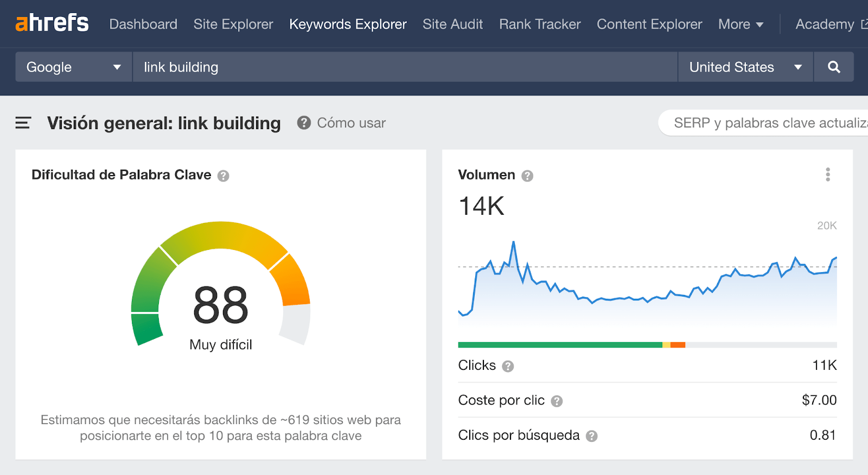This screenshot has height=475, width=868.
Task: Open the three-dot menu in Volumen card
Action: pos(828,175)
